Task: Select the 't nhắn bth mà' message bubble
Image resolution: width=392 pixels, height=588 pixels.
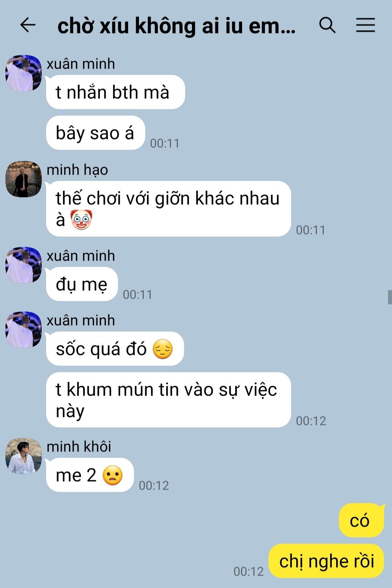Action: pyautogui.click(x=115, y=92)
